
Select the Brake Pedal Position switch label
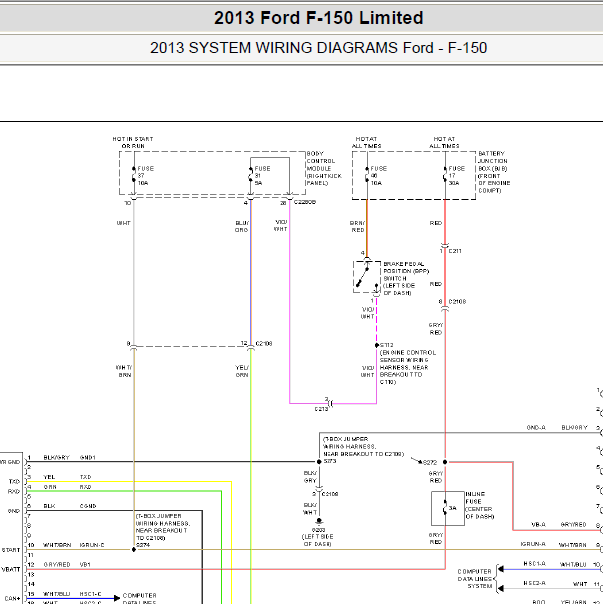point(406,279)
